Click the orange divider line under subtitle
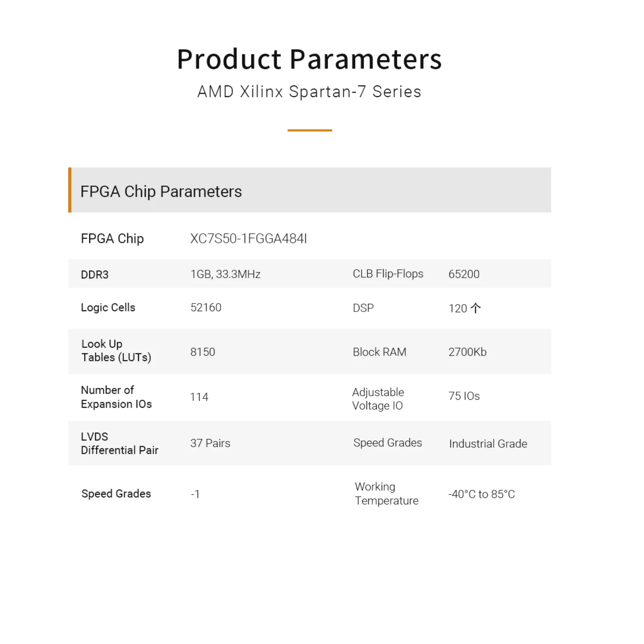Screen dimensions: 644x644 [310, 130]
